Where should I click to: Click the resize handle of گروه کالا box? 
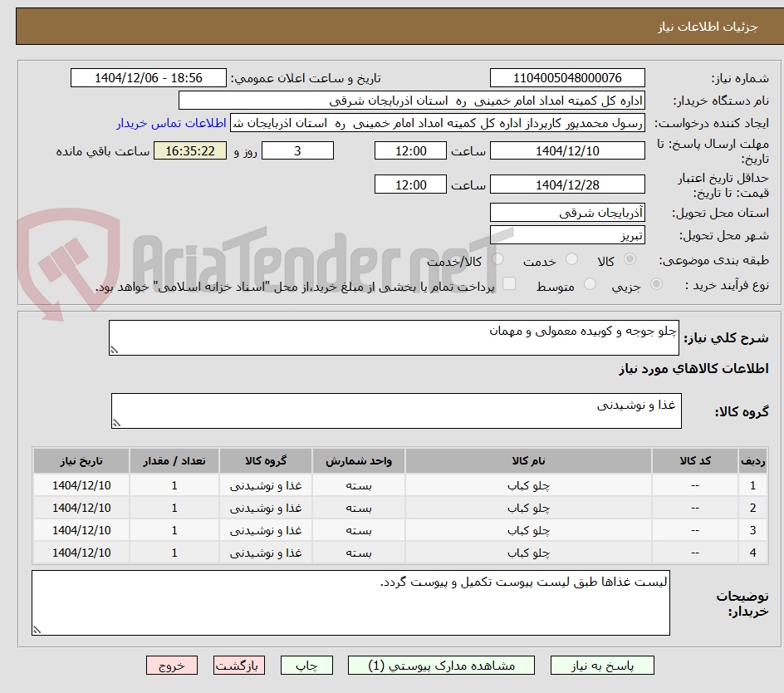[116, 423]
